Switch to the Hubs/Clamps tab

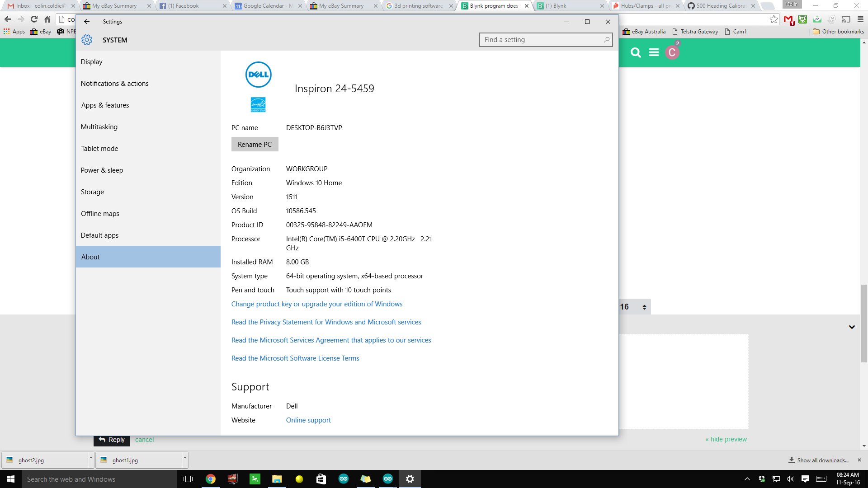(x=646, y=6)
